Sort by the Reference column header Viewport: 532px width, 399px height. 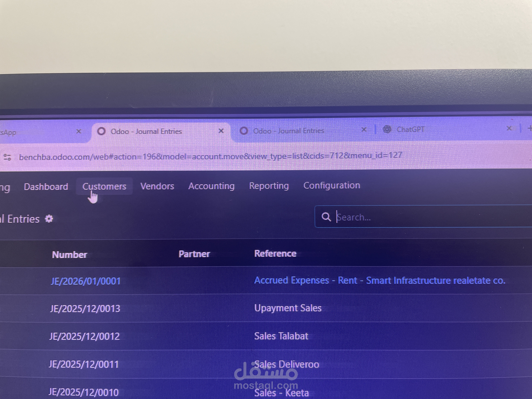pyautogui.click(x=275, y=253)
